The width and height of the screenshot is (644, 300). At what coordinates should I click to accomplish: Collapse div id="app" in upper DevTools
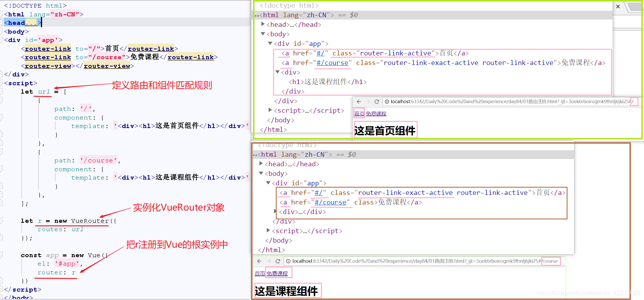pos(270,43)
